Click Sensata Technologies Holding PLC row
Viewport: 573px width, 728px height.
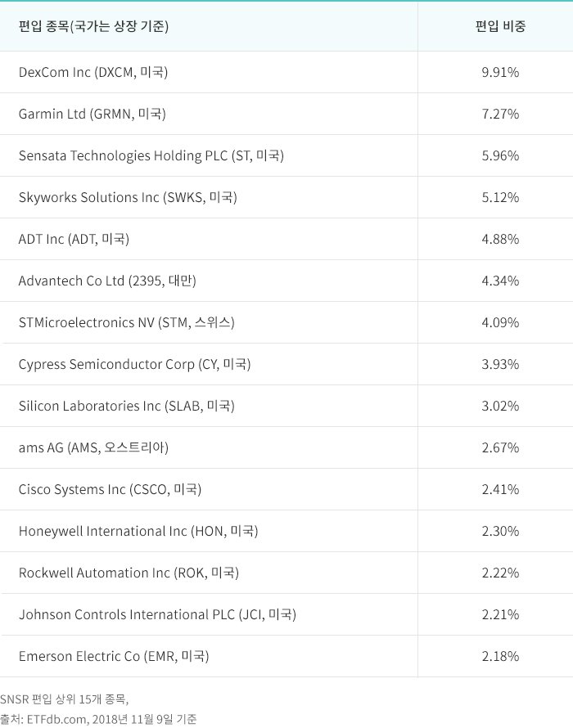point(151,155)
